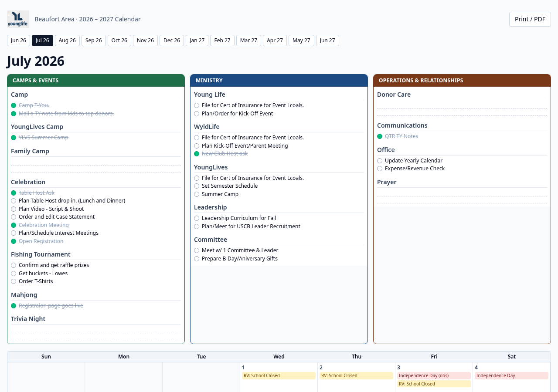Mark Order and Edit Case Statement done

(x=14, y=217)
